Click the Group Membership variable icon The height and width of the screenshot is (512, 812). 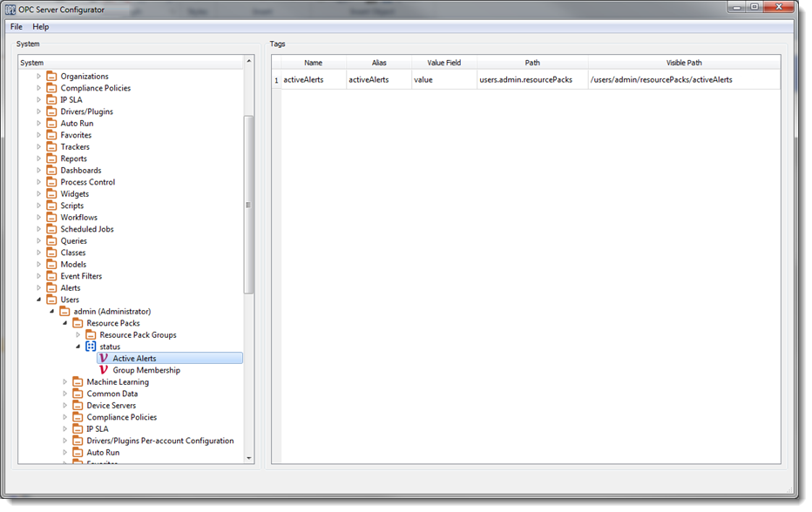point(104,370)
